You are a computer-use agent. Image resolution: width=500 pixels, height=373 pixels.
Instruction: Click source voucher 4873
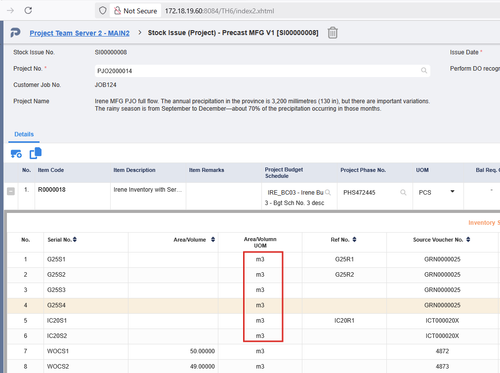pyautogui.click(x=442, y=367)
